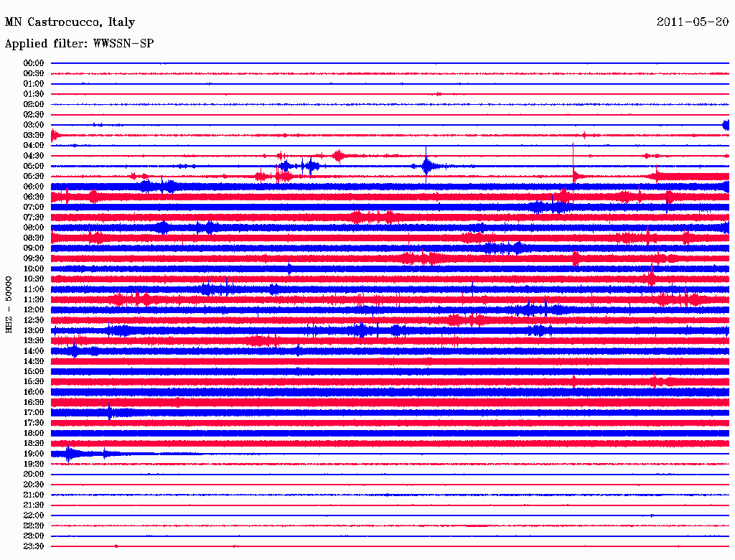Screen dimensions: 735x560
Task: Select the 07:00 time label
Action: tap(33, 207)
